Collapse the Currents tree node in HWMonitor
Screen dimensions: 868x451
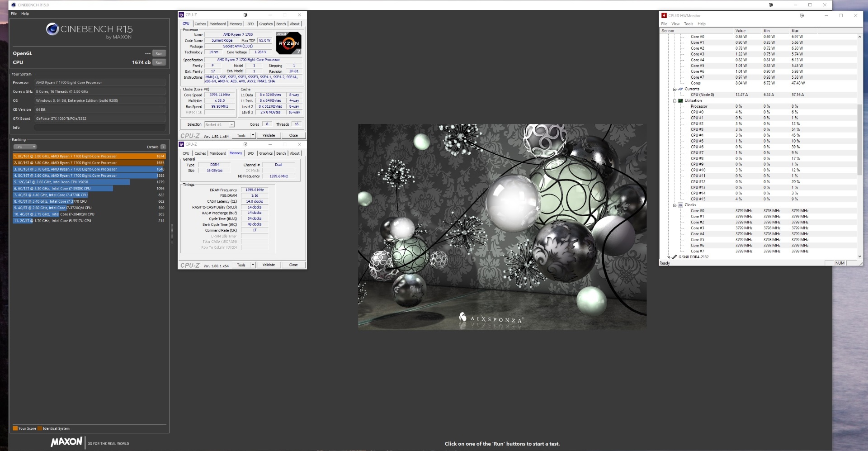click(675, 89)
